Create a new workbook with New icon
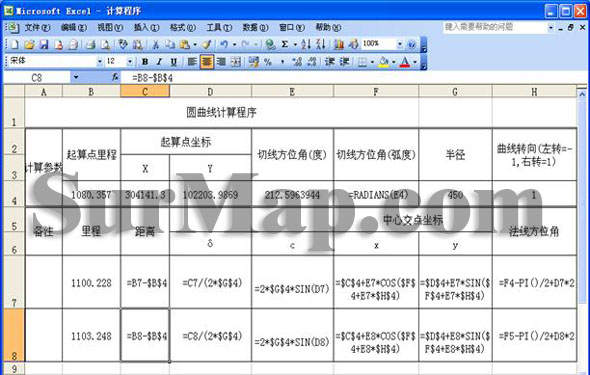Image resolution: width=590 pixels, height=375 pixels. (x=14, y=44)
